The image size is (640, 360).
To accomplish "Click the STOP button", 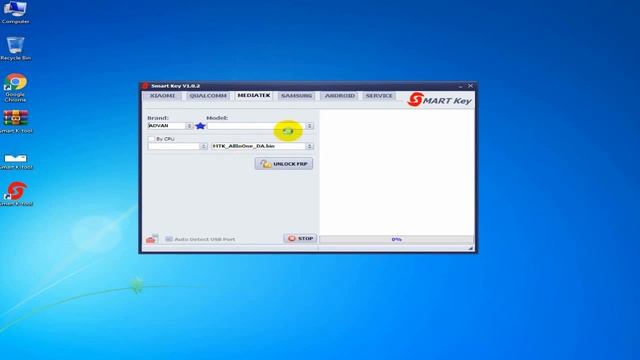I will coord(300,238).
